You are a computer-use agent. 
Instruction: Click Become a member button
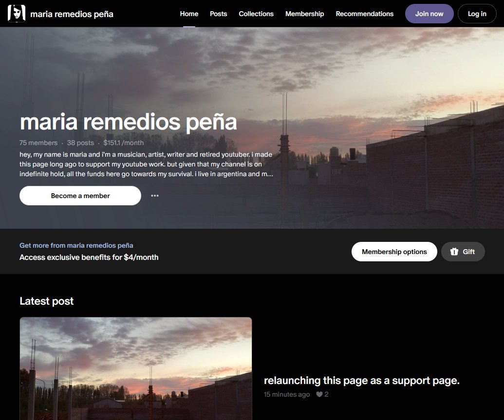[80, 196]
